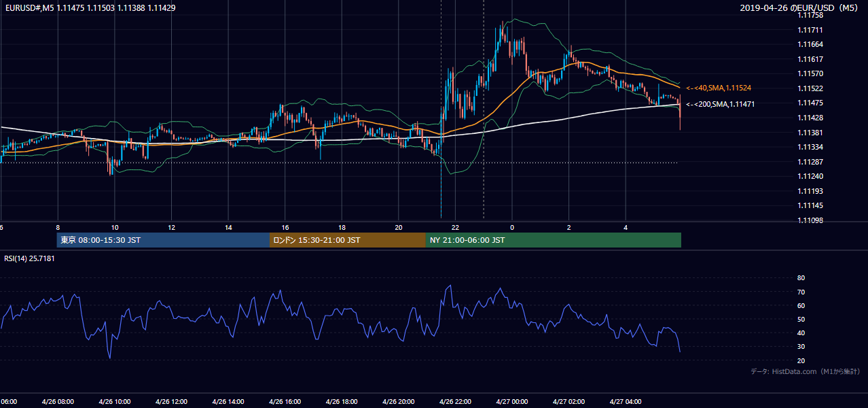Click the 1.11475 price axis label
Viewport: 868px width, 408px height.
pos(810,103)
